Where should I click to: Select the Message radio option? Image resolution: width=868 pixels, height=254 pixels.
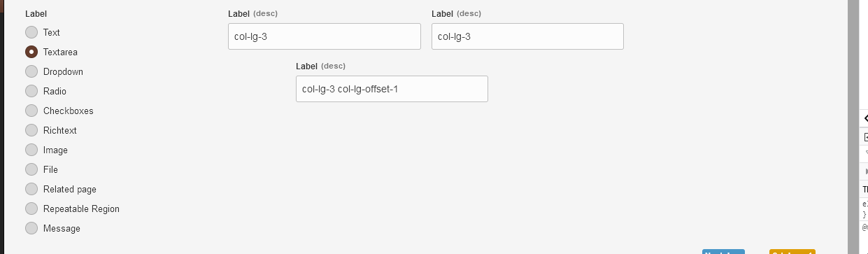click(31, 228)
